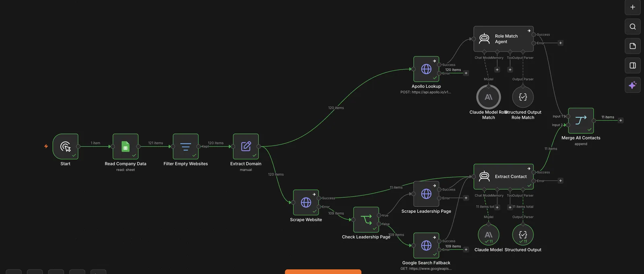Add Memory sub-node to Extract Contact

point(497,207)
